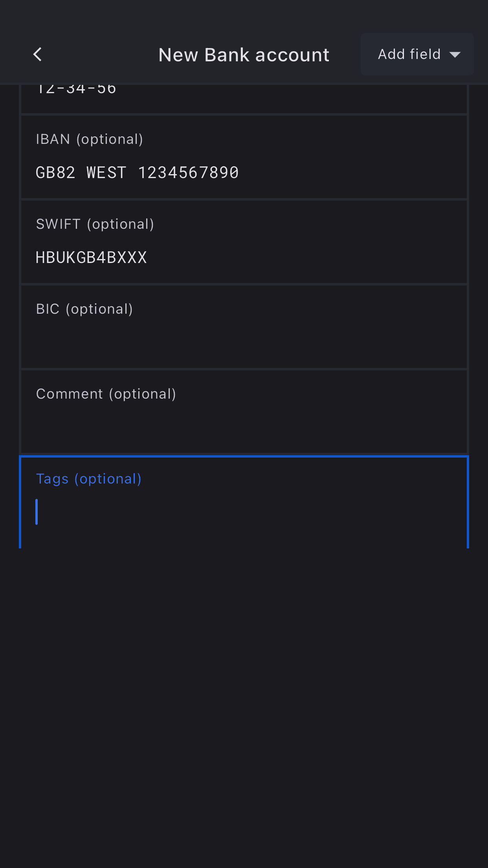Focus the empty BIC input field

tap(244, 342)
